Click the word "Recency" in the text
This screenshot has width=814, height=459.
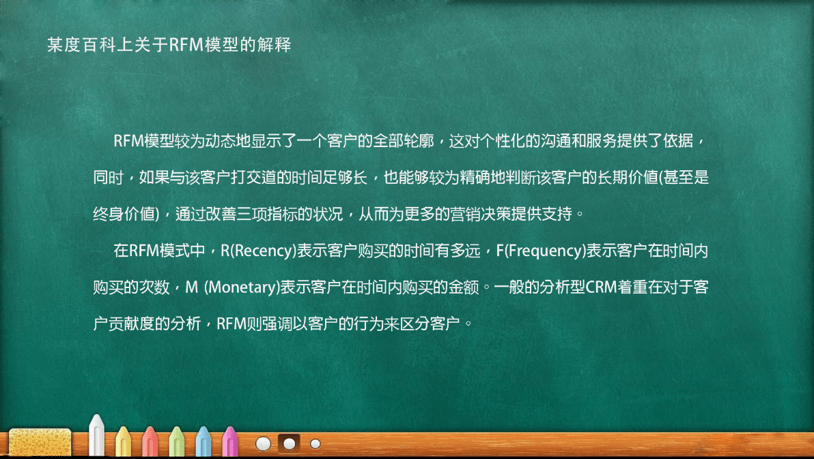point(266,249)
